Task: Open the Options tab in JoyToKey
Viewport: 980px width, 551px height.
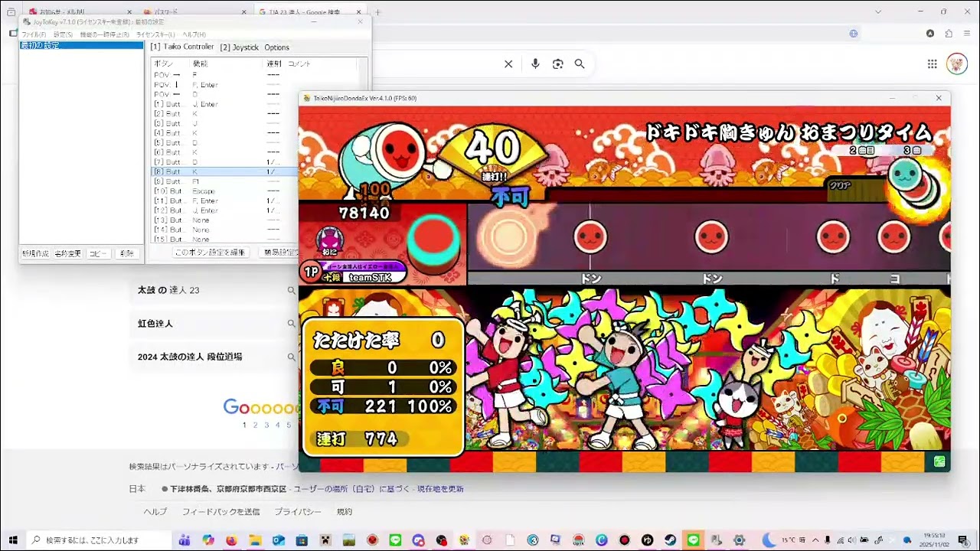Action: (x=276, y=47)
